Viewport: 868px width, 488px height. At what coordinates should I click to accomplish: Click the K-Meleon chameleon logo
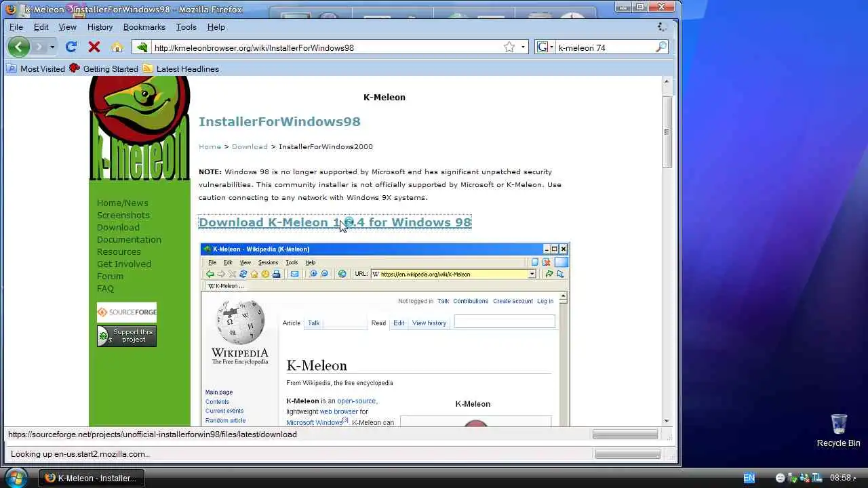(140, 128)
